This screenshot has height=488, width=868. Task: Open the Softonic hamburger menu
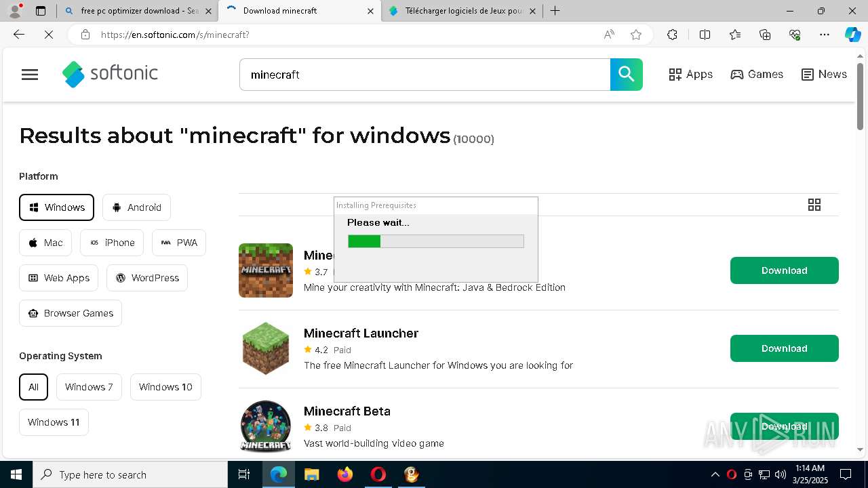pos(30,75)
